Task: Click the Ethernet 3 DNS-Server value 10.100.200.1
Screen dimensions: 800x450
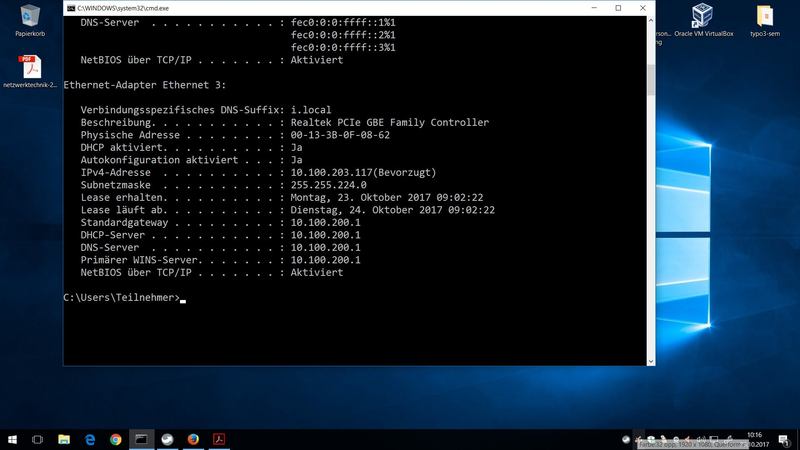Action: point(326,247)
